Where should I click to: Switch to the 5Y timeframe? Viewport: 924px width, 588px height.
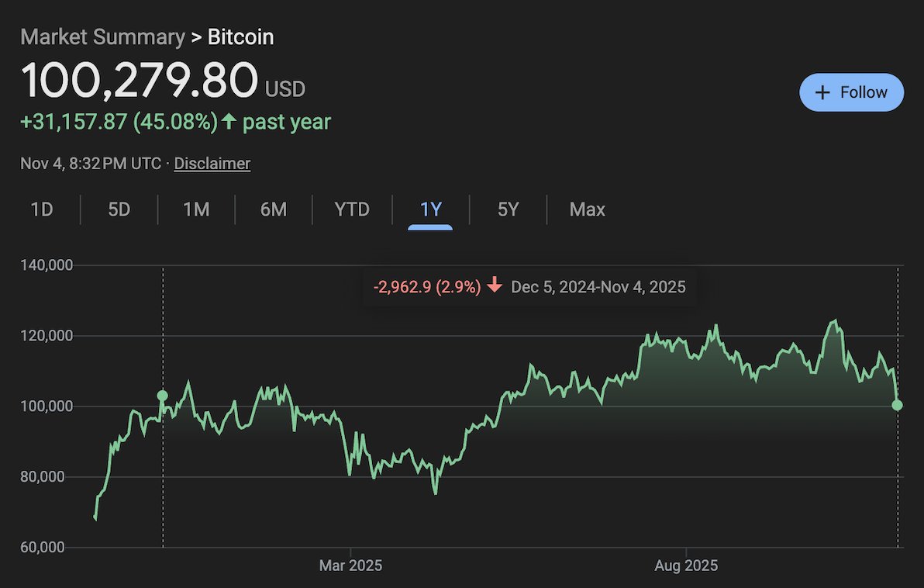tap(508, 209)
